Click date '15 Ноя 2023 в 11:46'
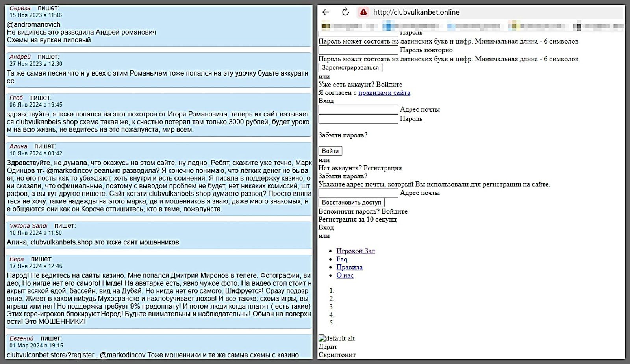 (x=36, y=15)
